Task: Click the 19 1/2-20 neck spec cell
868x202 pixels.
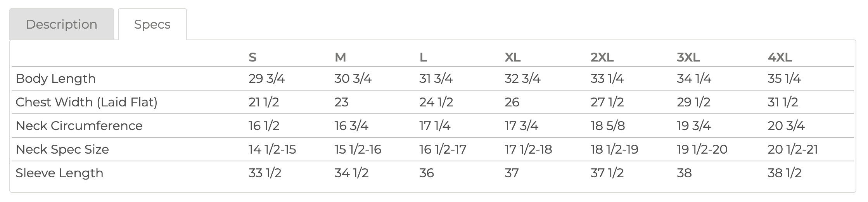Action: 702,149
